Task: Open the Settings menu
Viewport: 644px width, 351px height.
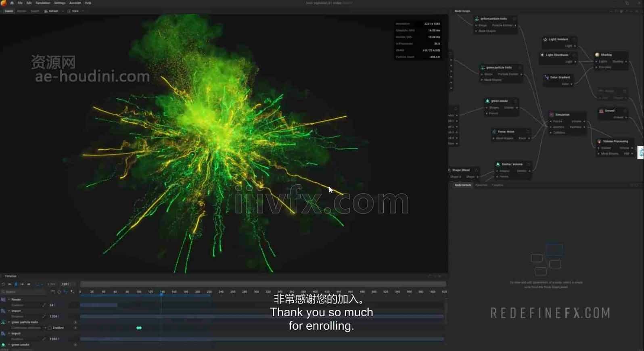Action: (x=60, y=3)
